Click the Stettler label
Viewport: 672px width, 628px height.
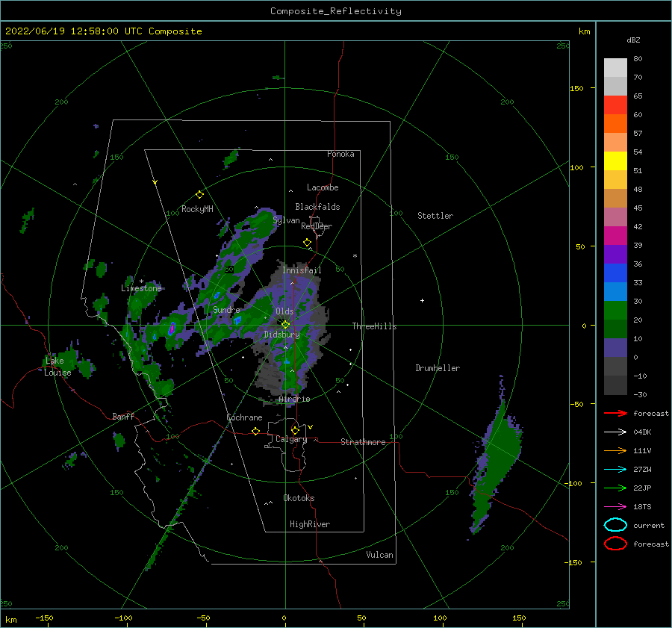[x=435, y=216]
